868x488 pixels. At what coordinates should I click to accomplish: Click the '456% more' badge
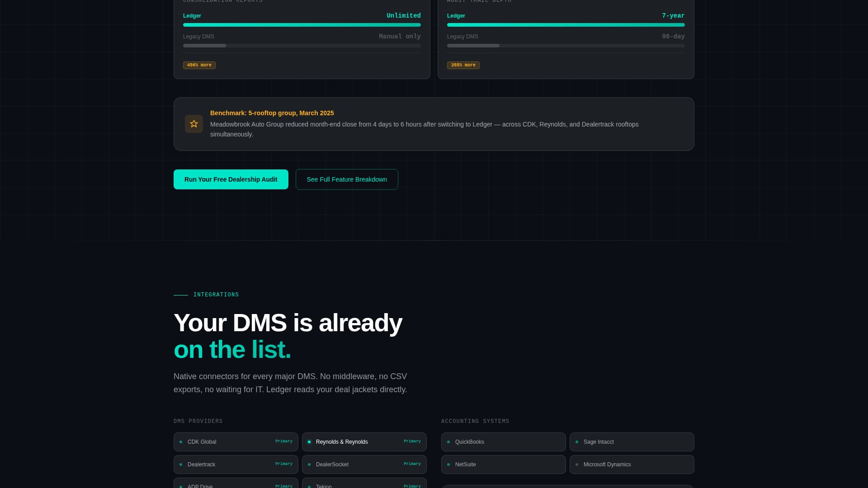[199, 65]
